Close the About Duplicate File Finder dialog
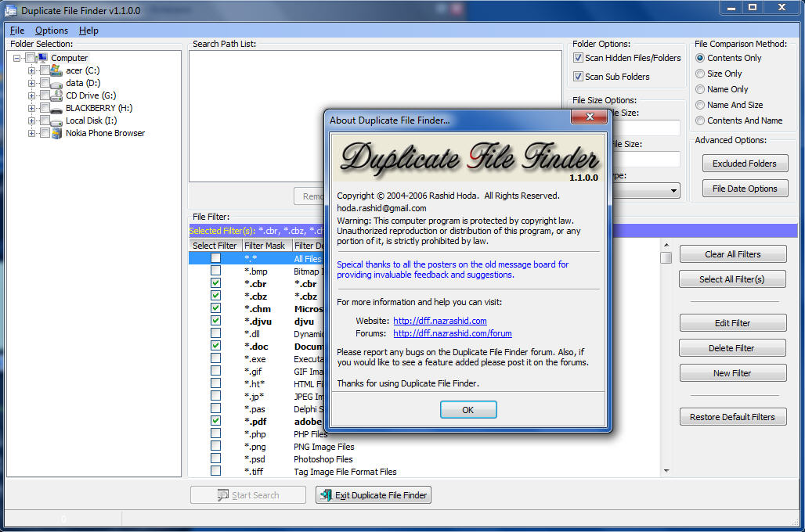Viewport: 805px width, 532px height. tap(590, 117)
